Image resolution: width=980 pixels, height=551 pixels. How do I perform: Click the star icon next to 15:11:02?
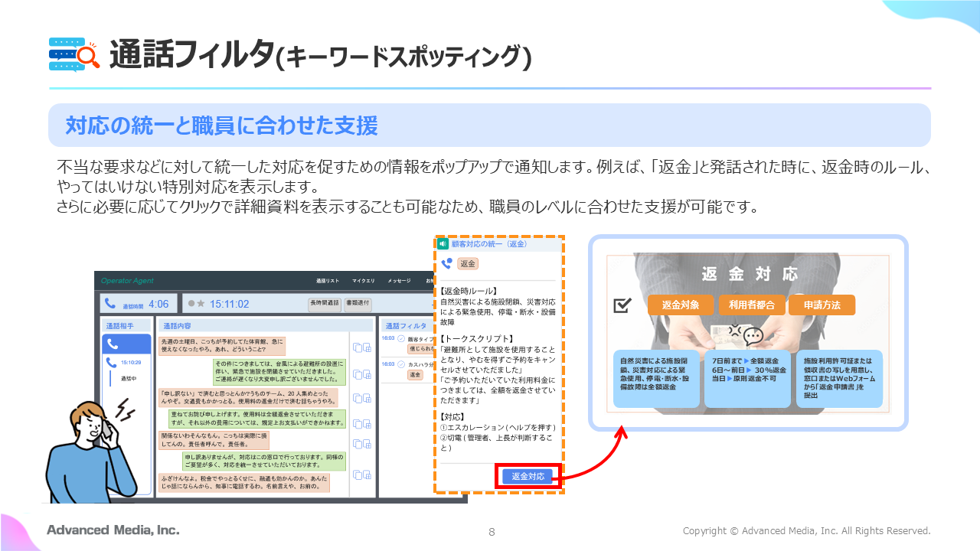201,304
